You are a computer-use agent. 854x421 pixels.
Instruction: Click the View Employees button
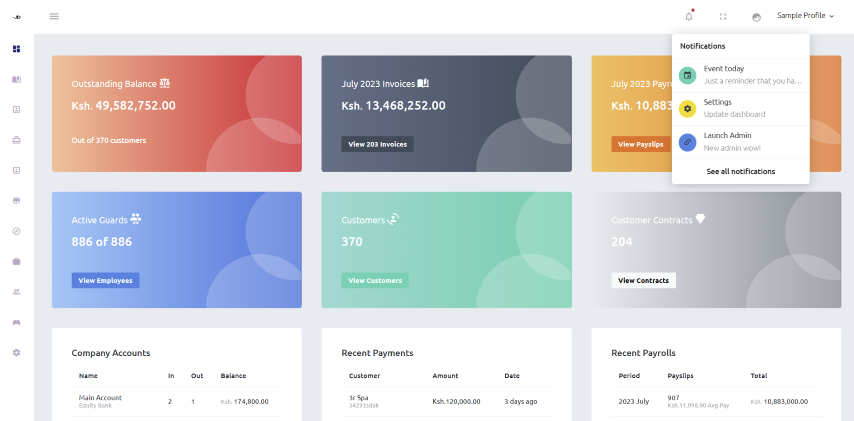point(106,280)
